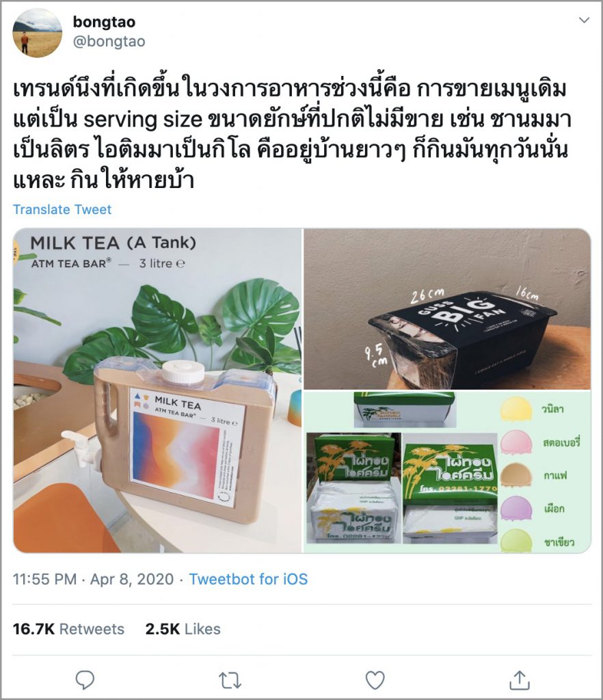The image size is (603, 700).
Task: Open the Guss Big Fan box photo
Action: (x=447, y=308)
